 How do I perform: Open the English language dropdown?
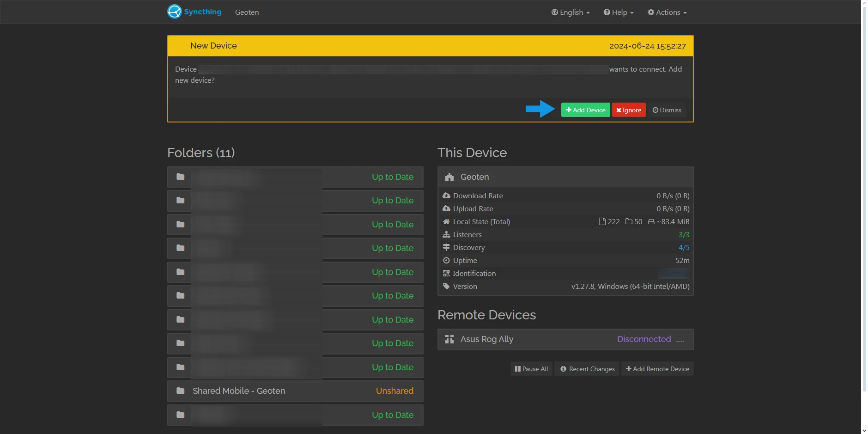pos(570,12)
